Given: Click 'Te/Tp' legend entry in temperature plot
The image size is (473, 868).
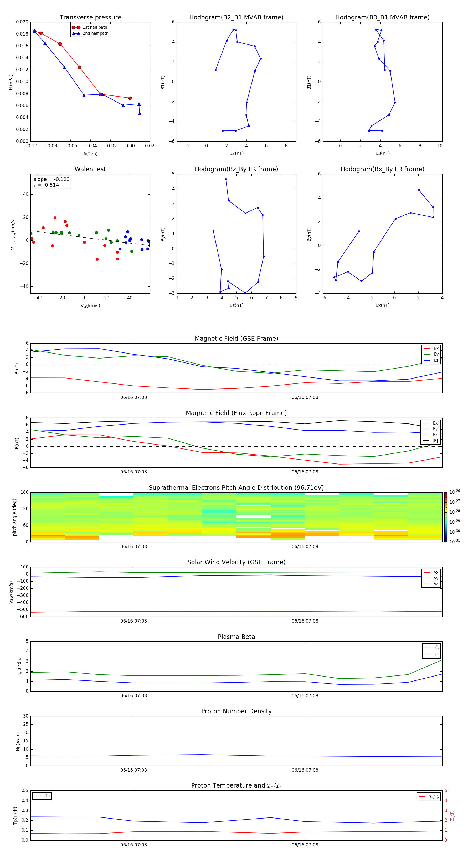Looking at the screenshot, I should (x=429, y=796).
